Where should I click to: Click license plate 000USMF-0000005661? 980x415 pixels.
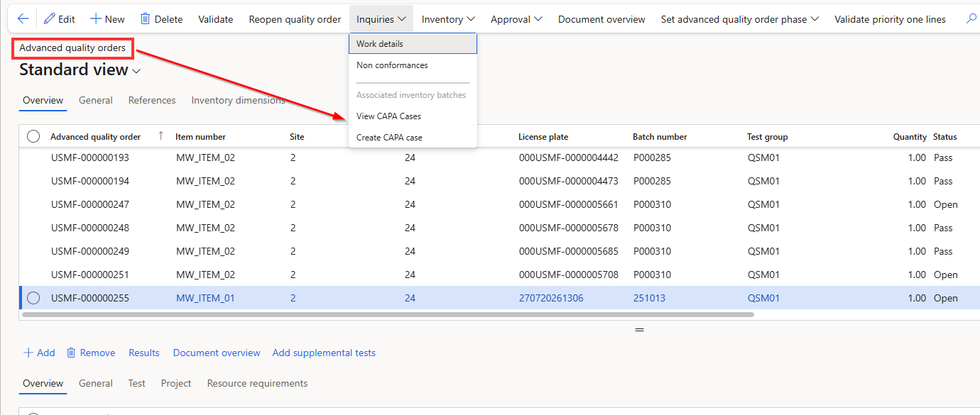coord(569,204)
